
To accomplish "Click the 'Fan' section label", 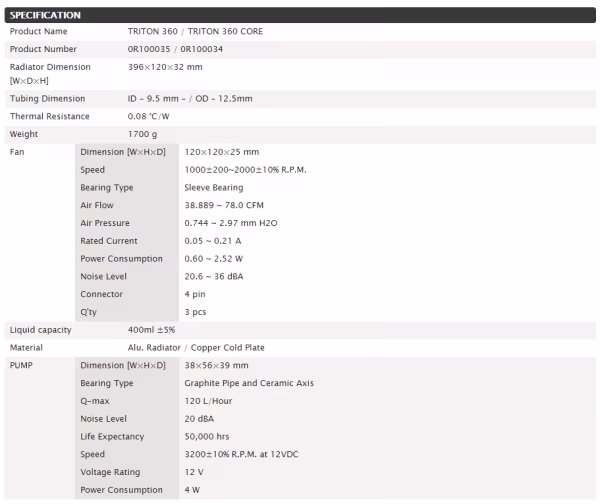I will click(17, 152).
